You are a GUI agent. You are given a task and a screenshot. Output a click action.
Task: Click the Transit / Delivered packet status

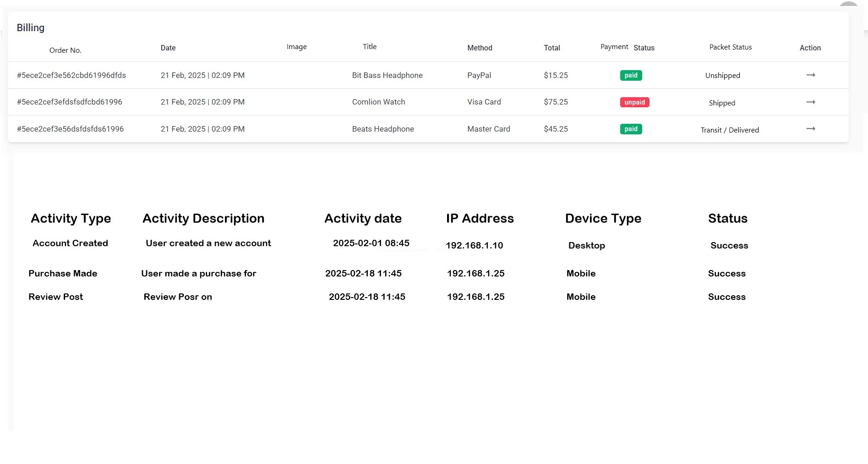pyautogui.click(x=729, y=130)
